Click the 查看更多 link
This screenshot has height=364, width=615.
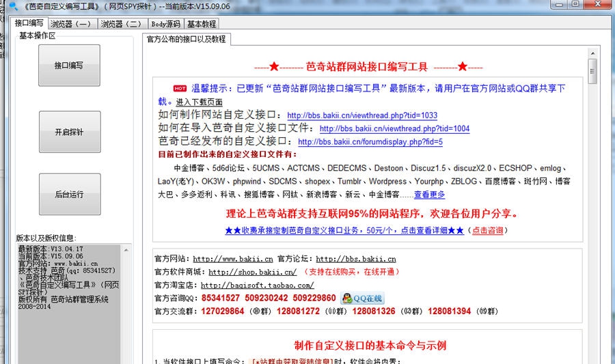click(x=430, y=195)
